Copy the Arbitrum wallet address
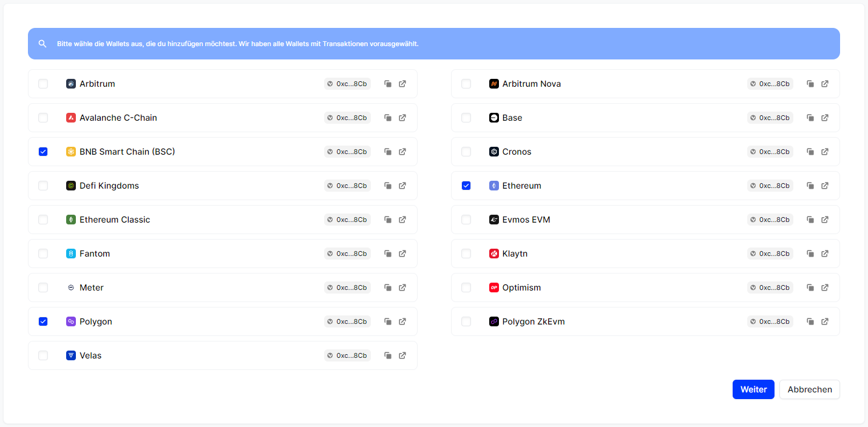The width and height of the screenshot is (868, 427). [x=388, y=84]
